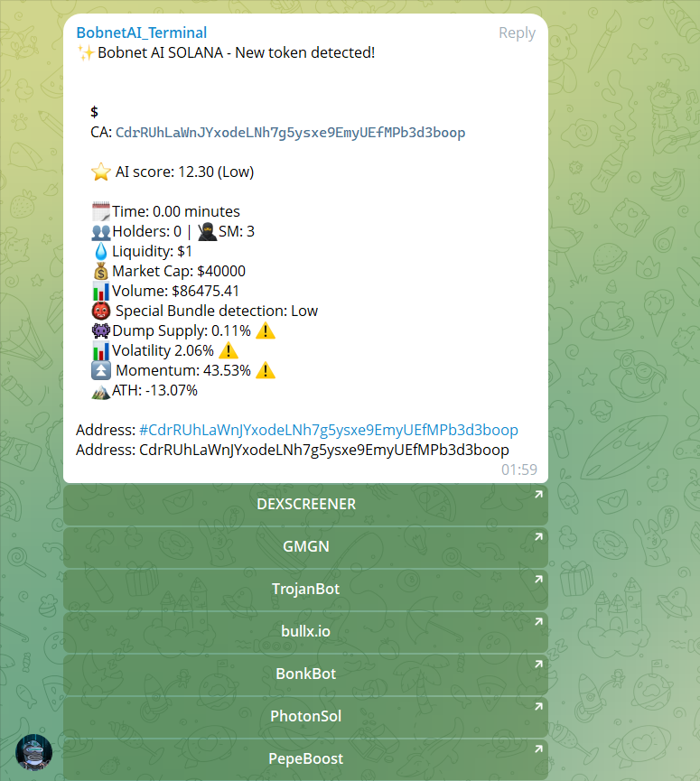Click the warning sign after Momentum
This screenshot has width=700, height=781.
click(x=266, y=370)
